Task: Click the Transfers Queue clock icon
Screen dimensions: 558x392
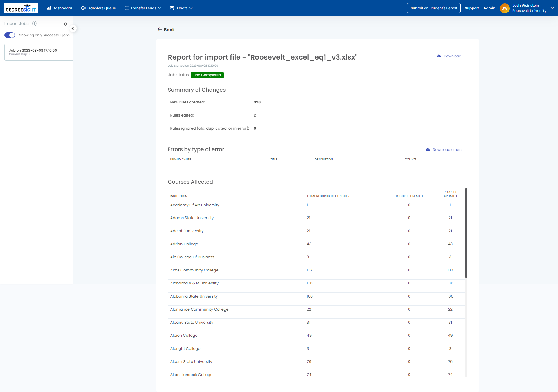Action: tap(83, 8)
